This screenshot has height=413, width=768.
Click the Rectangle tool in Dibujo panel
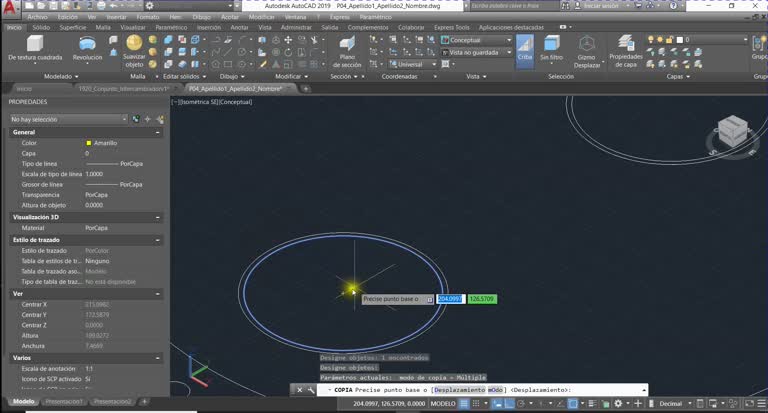[x=228, y=64]
